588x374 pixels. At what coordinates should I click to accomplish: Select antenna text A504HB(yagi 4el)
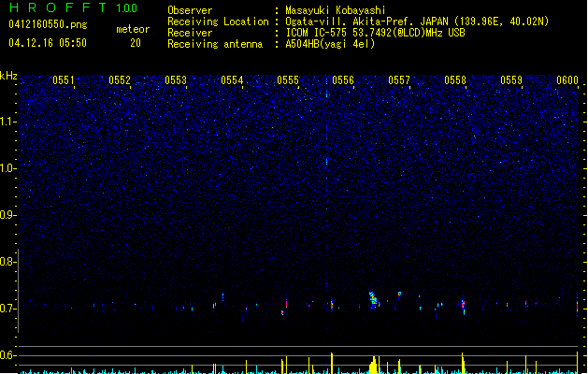coord(330,44)
